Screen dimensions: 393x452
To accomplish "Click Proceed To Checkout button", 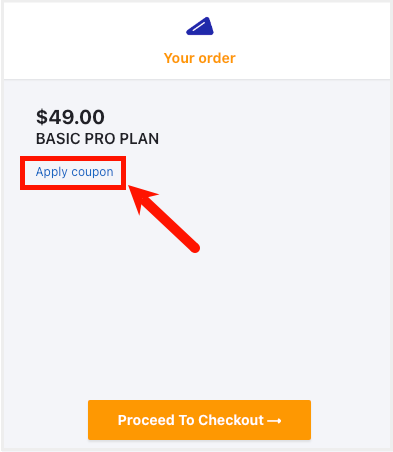I will (x=199, y=420).
